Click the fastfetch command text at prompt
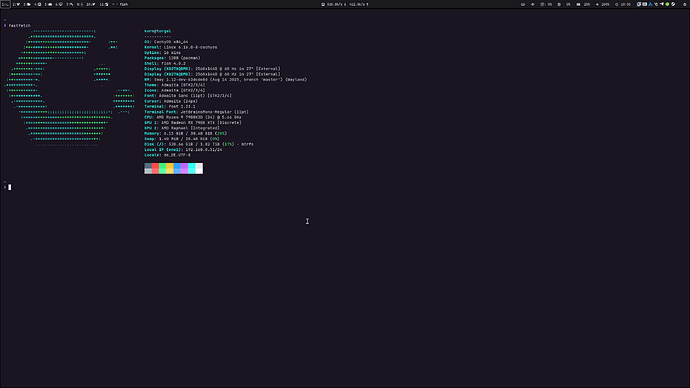The height and width of the screenshot is (388, 690). (x=19, y=26)
